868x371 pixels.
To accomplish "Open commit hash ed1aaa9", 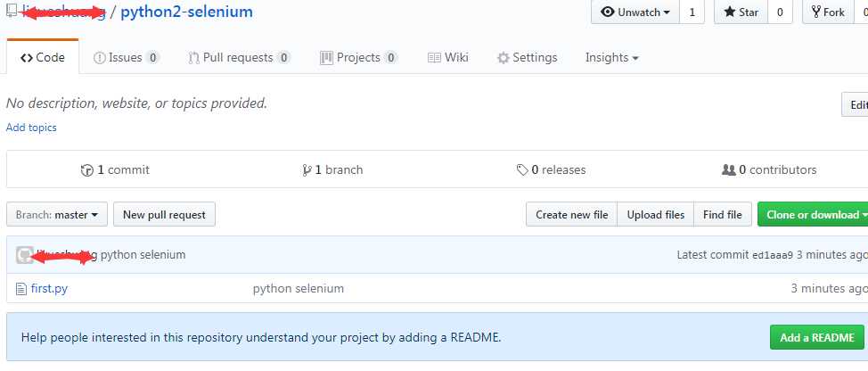I will (x=773, y=255).
